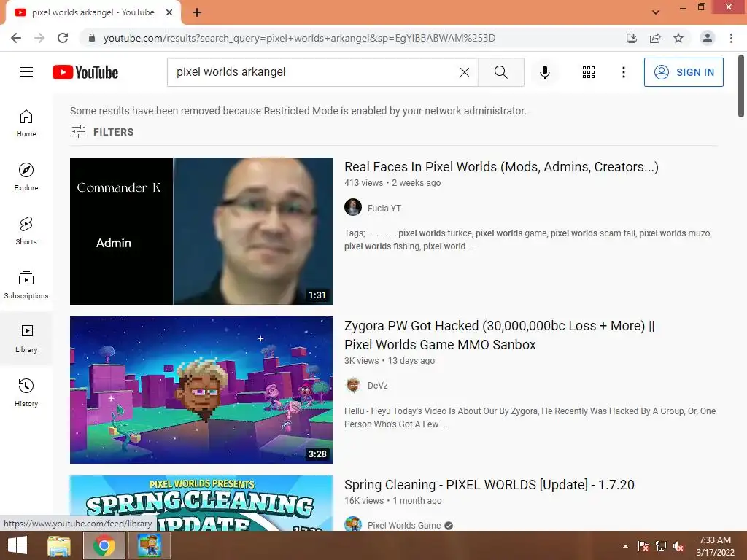Click the 3K views • 13 days ago text
Image resolution: width=747 pixels, height=560 pixels.
pyautogui.click(x=390, y=360)
